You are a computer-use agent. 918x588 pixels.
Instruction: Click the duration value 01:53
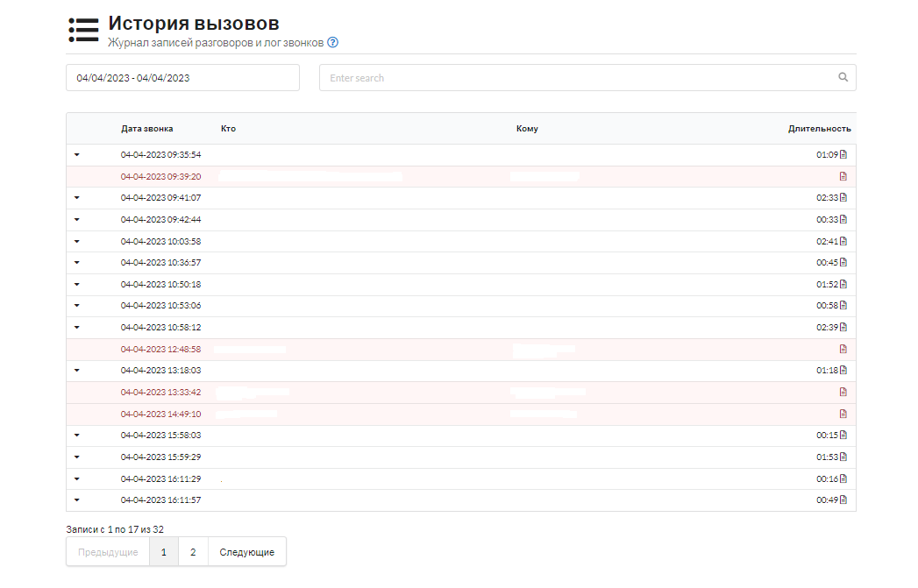pos(828,457)
